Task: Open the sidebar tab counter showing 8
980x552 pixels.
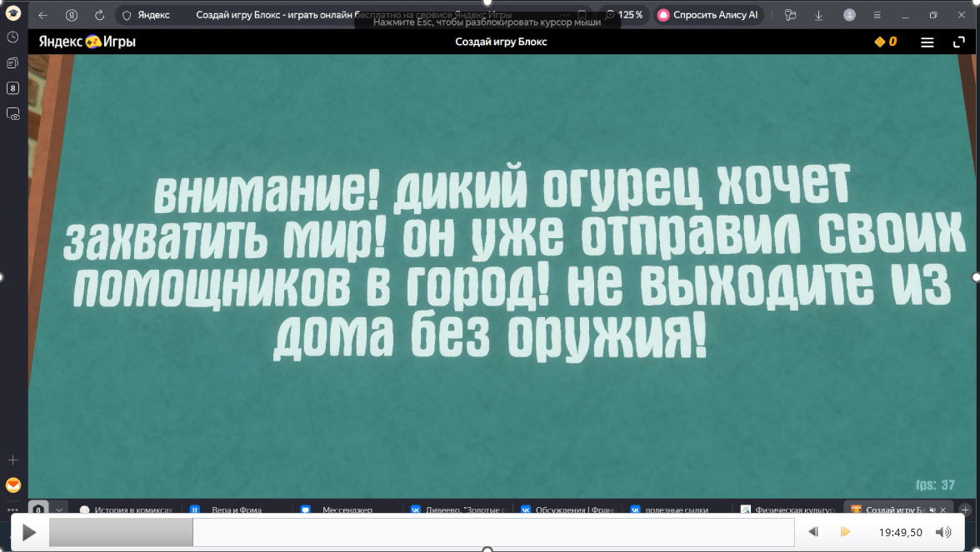Action: click(x=13, y=88)
